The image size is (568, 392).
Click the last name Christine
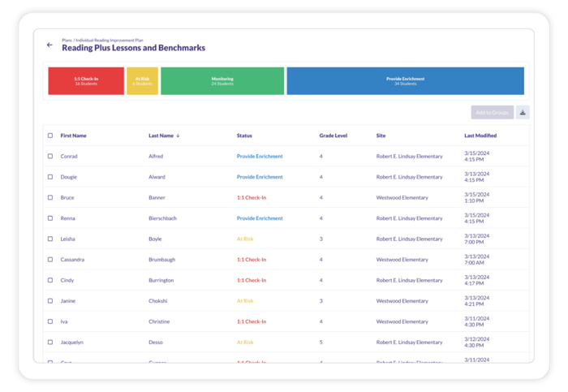click(159, 321)
